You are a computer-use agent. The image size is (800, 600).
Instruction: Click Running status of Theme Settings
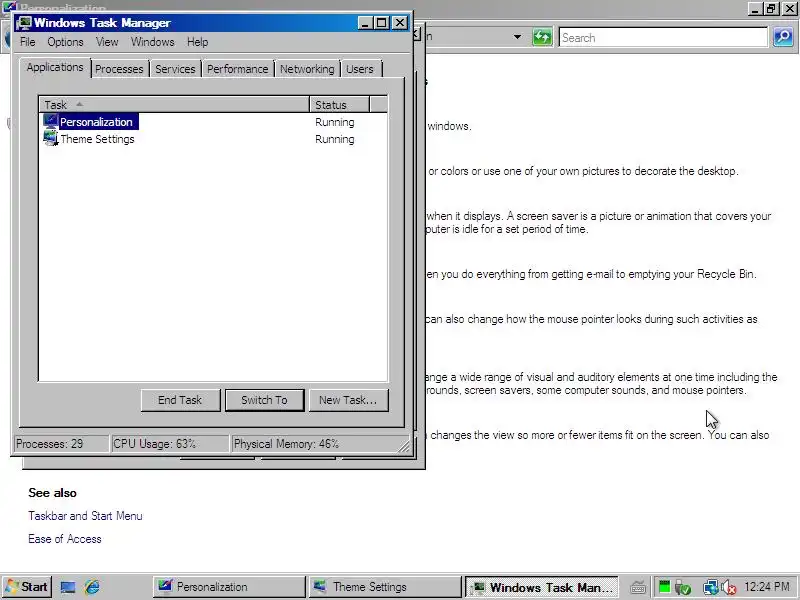pyautogui.click(x=335, y=139)
